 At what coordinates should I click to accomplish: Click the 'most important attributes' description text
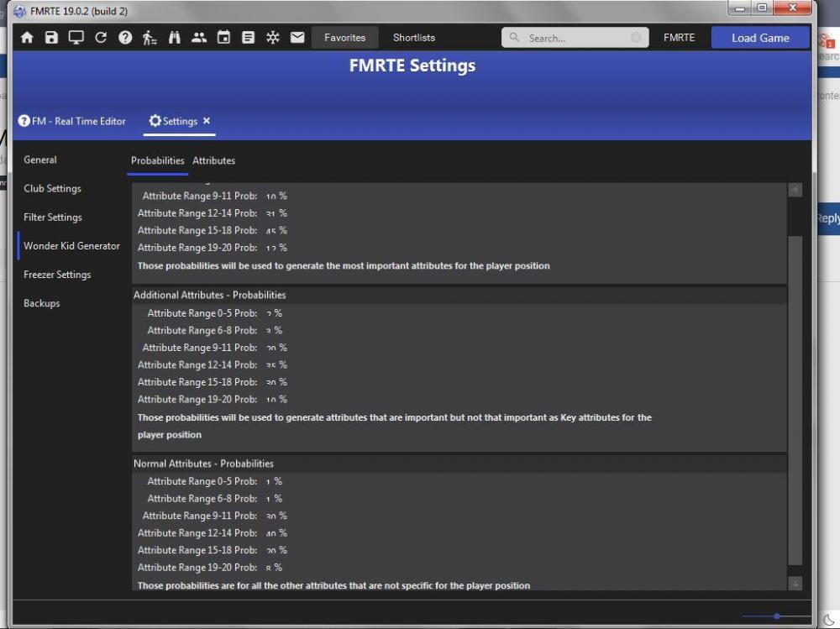point(344,265)
